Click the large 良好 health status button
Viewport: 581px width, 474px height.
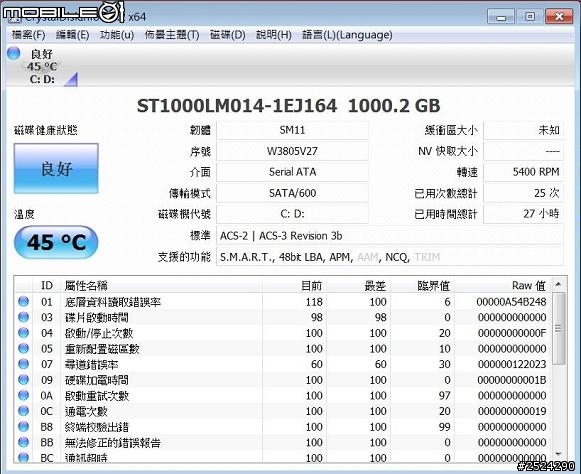[56, 169]
